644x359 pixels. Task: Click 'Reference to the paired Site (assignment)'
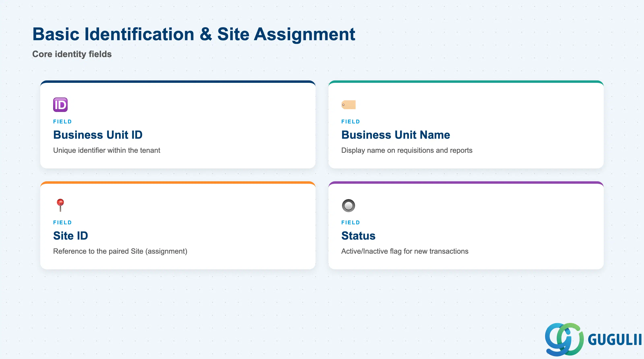point(120,251)
